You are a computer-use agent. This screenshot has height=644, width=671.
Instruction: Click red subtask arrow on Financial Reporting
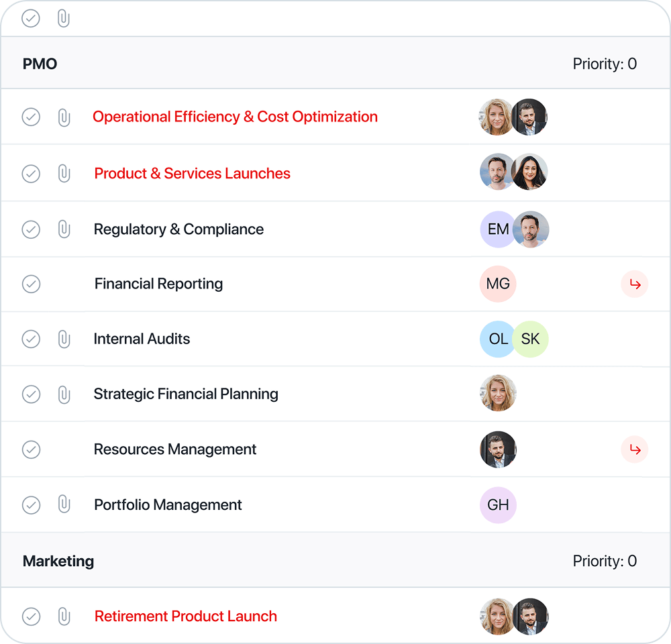(x=635, y=284)
